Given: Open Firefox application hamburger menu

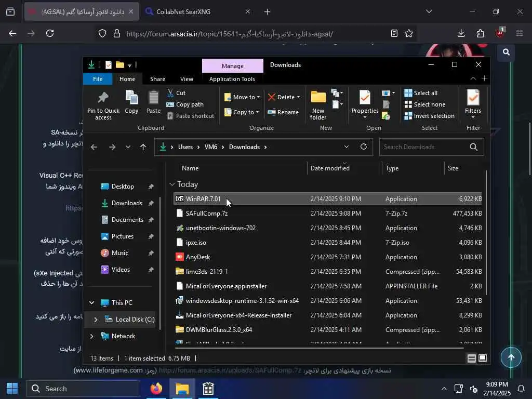Looking at the screenshot, I should tap(519, 33).
